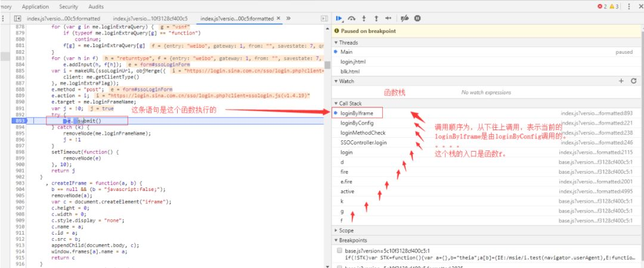
Task: Open index.js...10f3128cf400c5 file tab
Action: [150, 19]
